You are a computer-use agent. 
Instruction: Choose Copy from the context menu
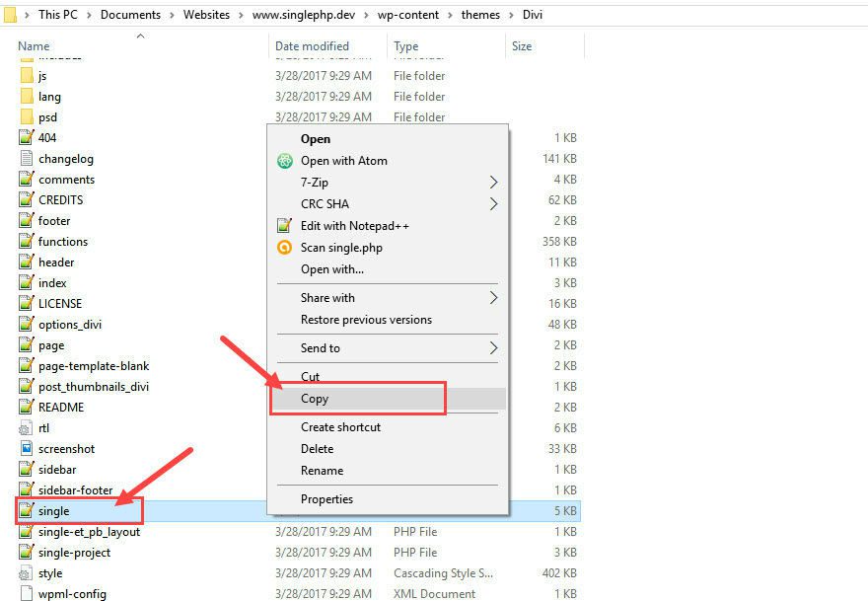(x=315, y=399)
